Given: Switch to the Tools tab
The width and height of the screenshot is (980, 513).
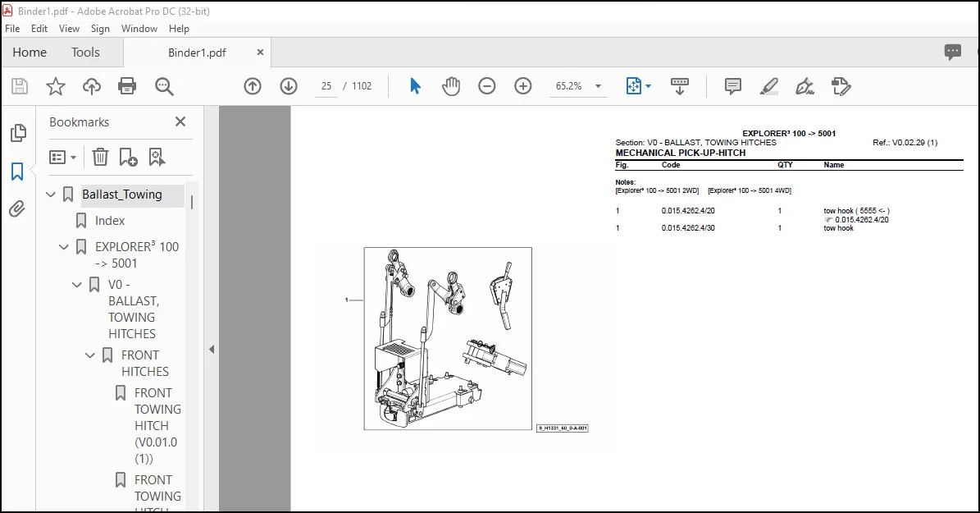Looking at the screenshot, I should pyautogui.click(x=85, y=53).
